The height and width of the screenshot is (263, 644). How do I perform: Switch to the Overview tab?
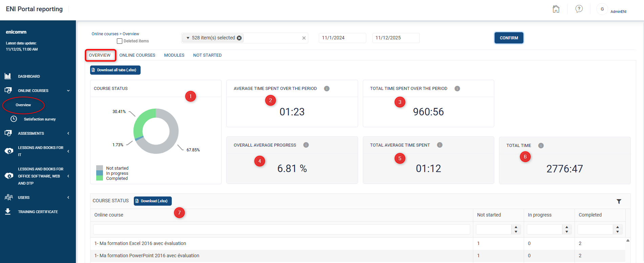(100, 55)
